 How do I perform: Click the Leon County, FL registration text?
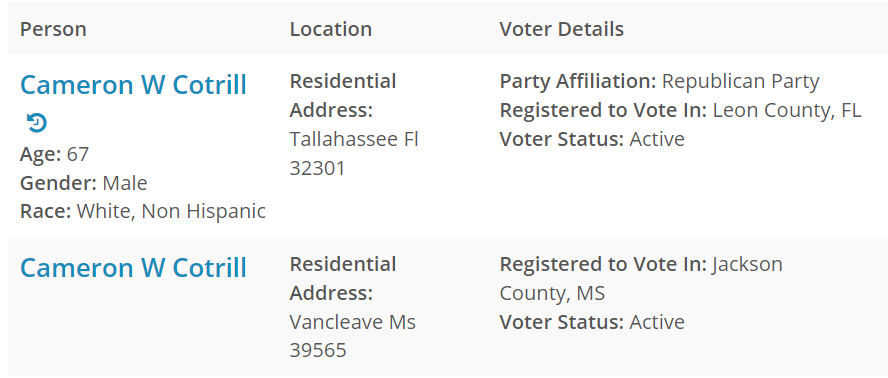(787, 110)
